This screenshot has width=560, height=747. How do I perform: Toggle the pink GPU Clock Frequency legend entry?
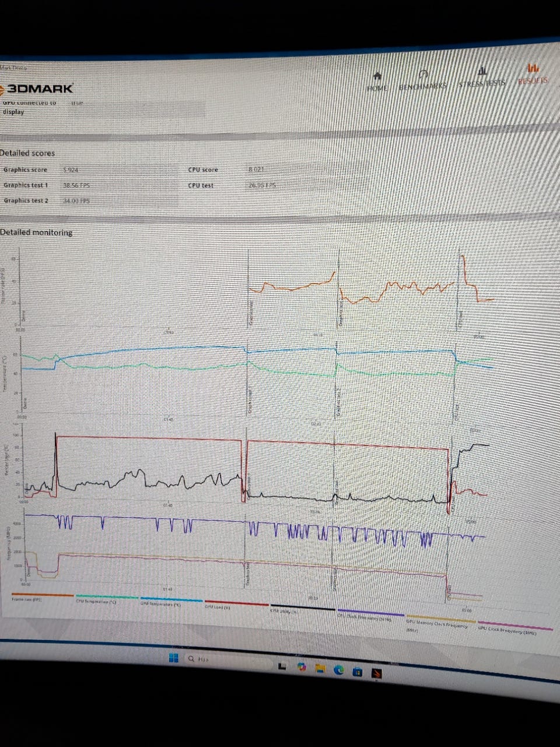click(x=515, y=629)
